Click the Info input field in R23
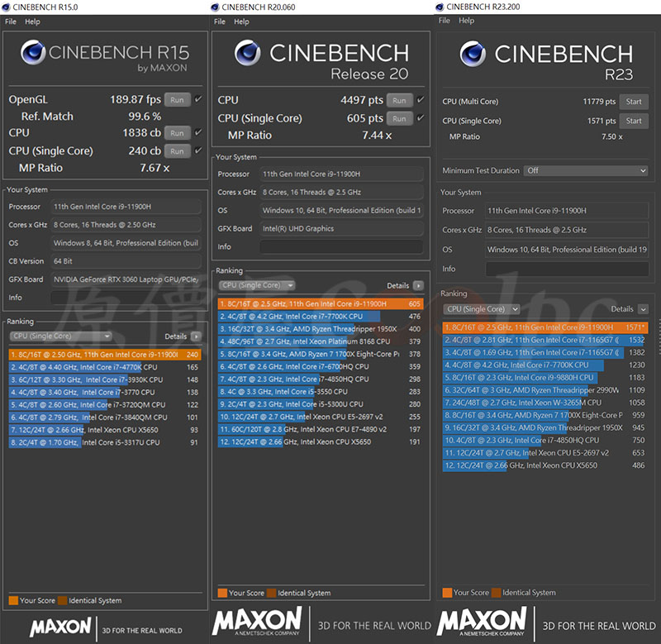The width and height of the screenshot is (661, 644). click(x=567, y=269)
